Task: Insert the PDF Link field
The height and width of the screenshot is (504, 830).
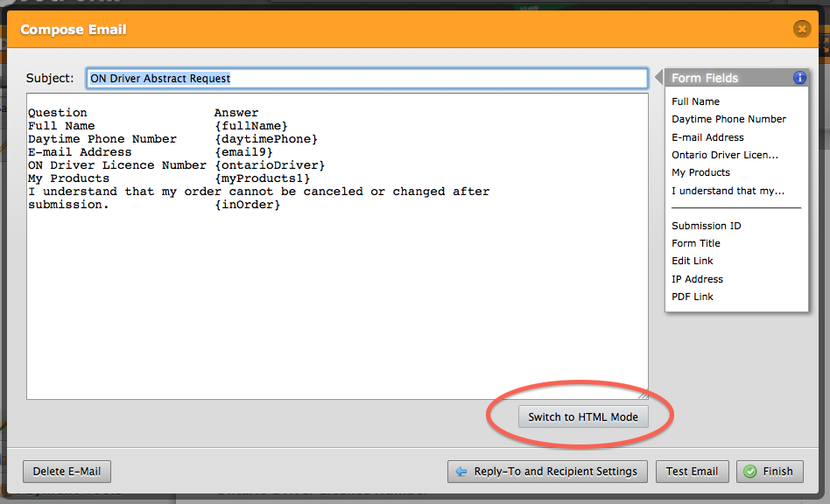Action: tap(692, 297)
